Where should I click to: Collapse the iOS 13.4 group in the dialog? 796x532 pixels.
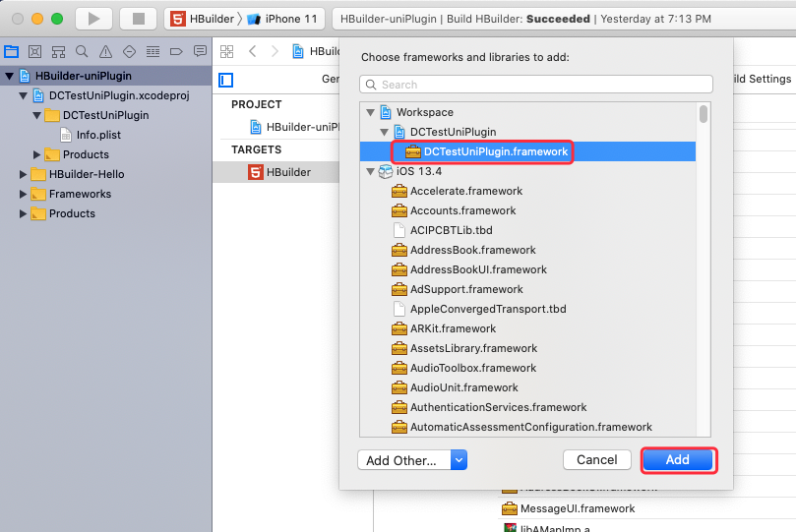coord(371,171)
